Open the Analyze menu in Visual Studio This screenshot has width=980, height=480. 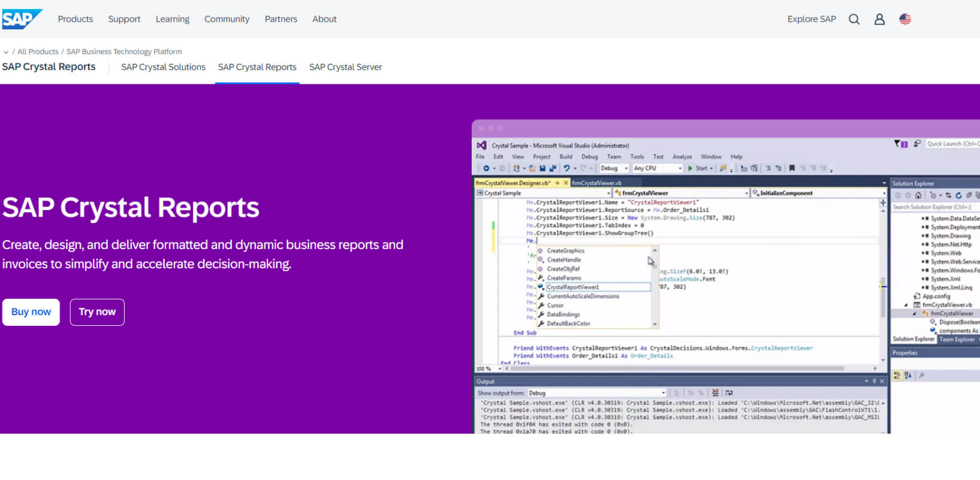click(x=682, y=157)
